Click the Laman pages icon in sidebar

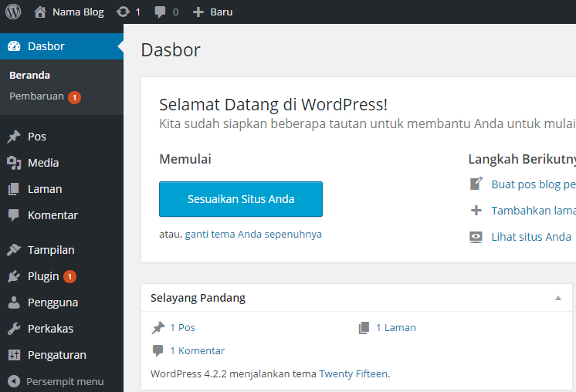point(14,189)
